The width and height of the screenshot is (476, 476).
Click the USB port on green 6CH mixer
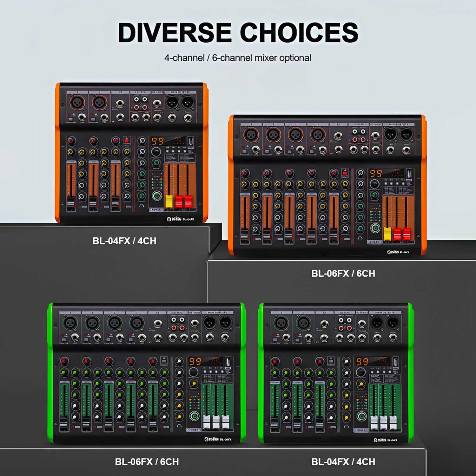[228, 362]
